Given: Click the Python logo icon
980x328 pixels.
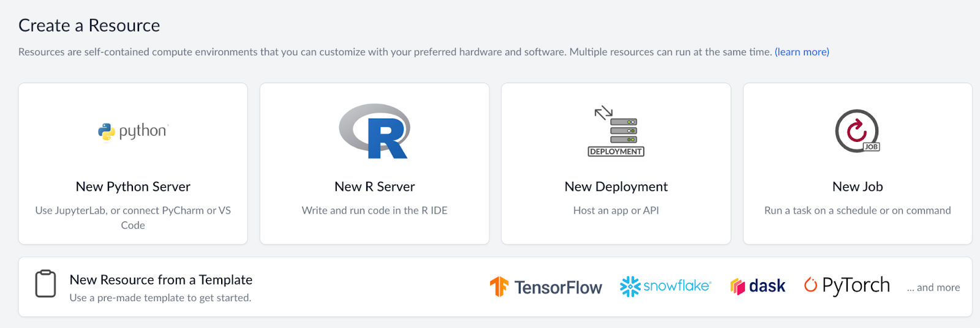Looking at the screenshot, I should point(133,131).
